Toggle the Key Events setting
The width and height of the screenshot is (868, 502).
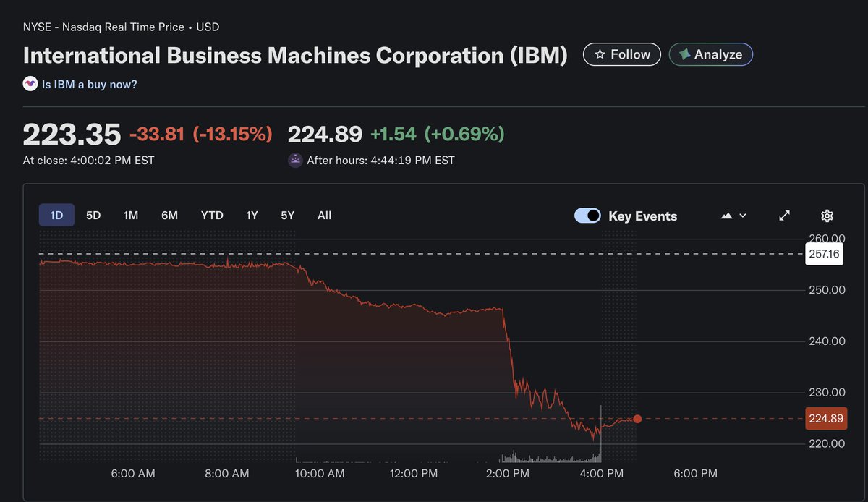point(587,215)
